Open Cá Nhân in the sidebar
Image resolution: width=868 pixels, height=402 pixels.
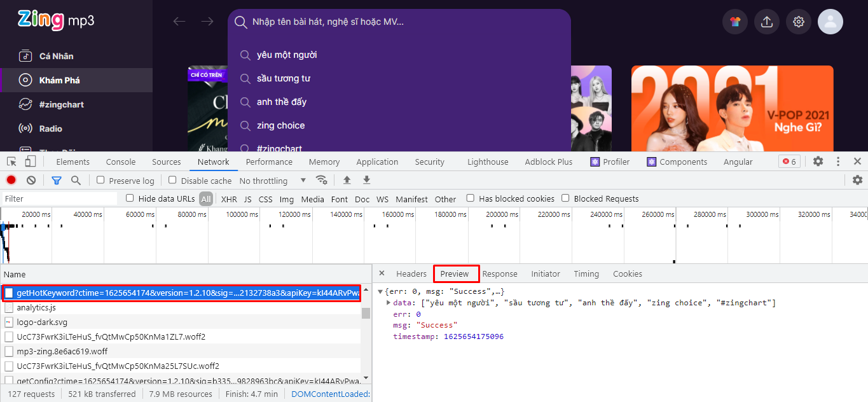pos(56,56)
